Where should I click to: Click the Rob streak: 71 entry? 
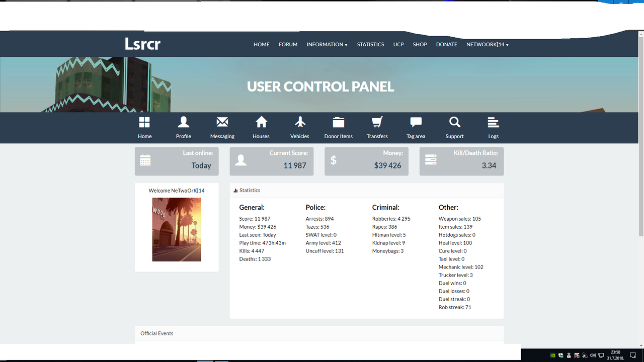tap(455, 307)
